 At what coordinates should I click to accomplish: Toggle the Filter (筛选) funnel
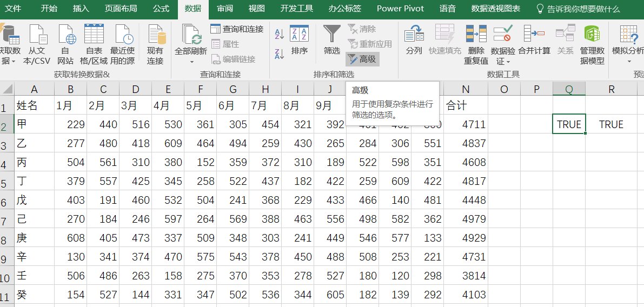(331, 40)
